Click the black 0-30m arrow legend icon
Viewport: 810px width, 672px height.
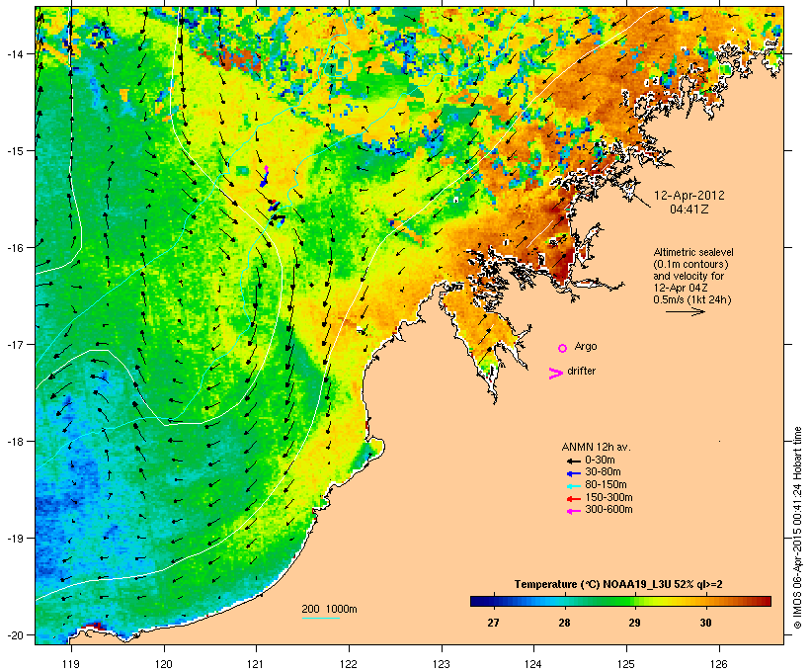[573, 461]
